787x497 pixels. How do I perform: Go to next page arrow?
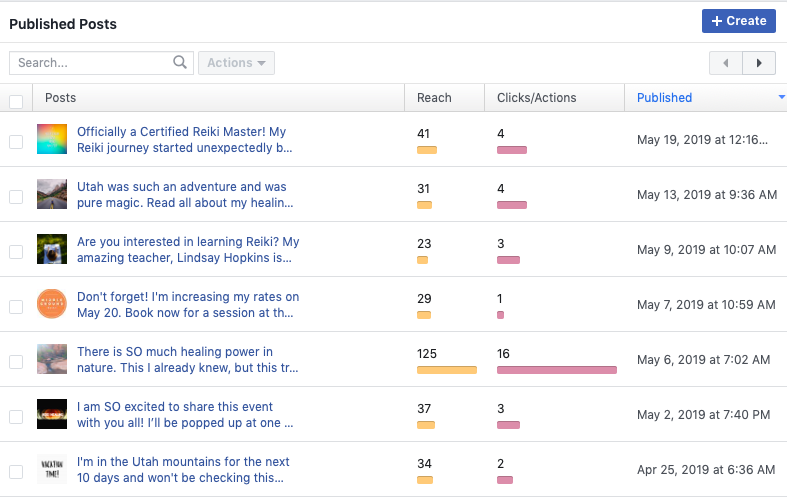[x=759, y=63]
